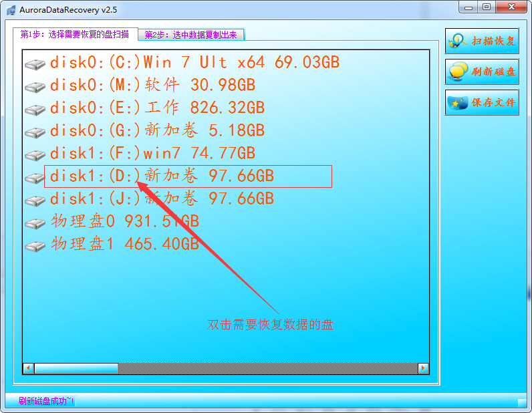Click the horizontal scrollbar right arrow
Screen dimensions: 532x413
click(x=423, y=368)
